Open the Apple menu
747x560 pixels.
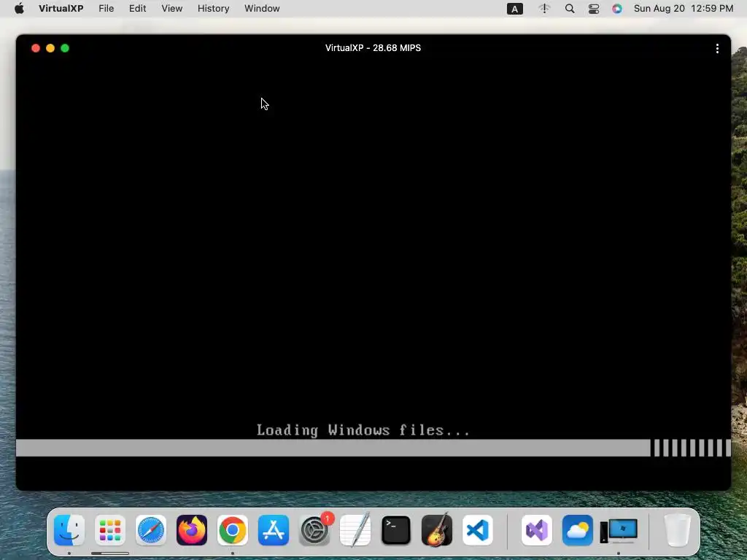19,9
